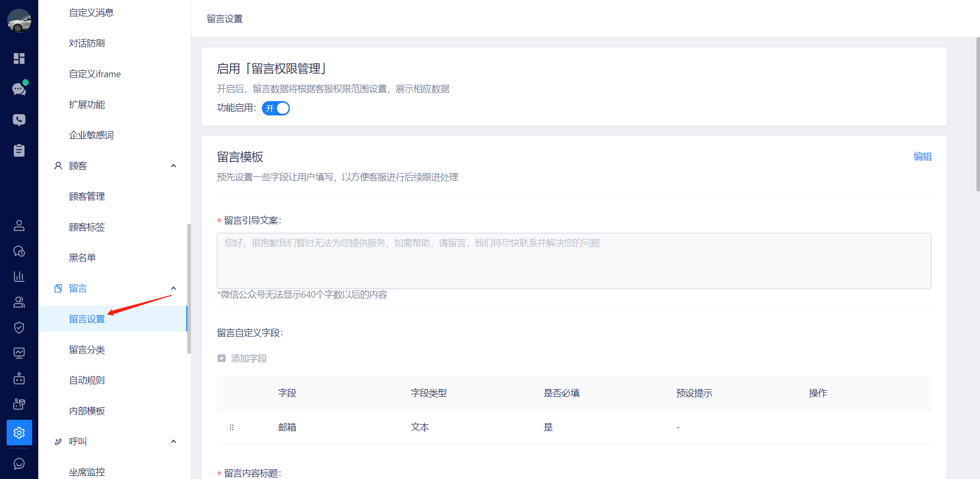This screenshot has height=479, width=980.
Task: Open the dashboard grid icon
Action: (x=19, y=58)
